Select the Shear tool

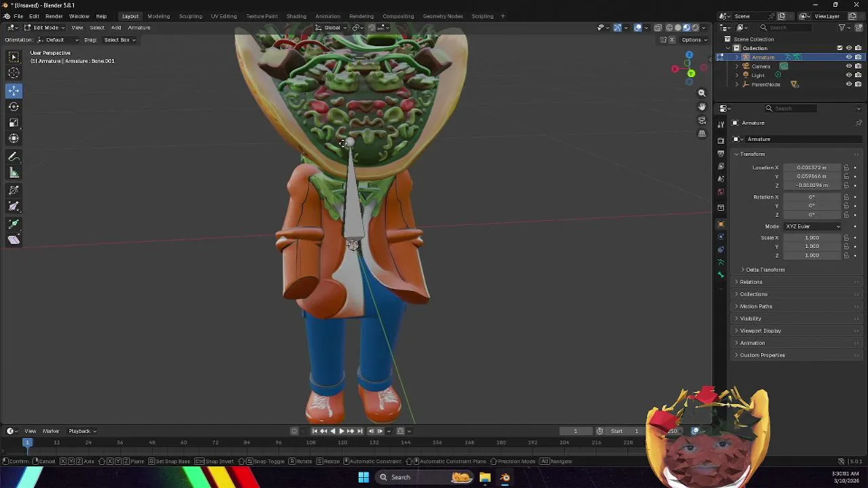point(14,240)
